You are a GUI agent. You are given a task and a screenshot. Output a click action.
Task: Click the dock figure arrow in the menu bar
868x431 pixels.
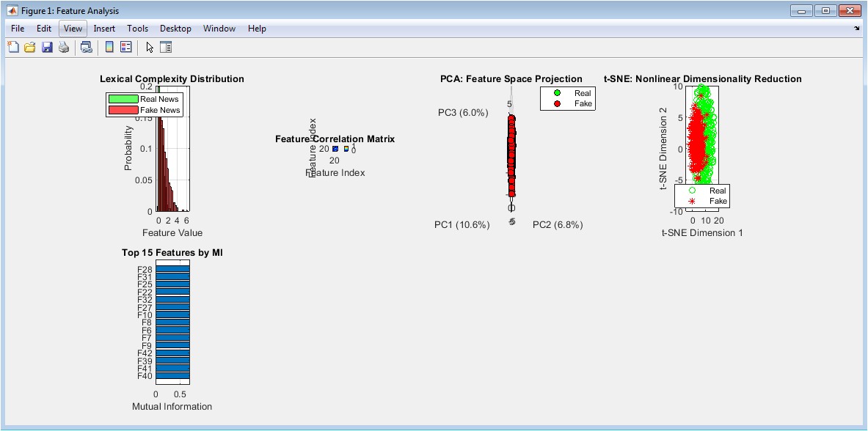(856, 29)
